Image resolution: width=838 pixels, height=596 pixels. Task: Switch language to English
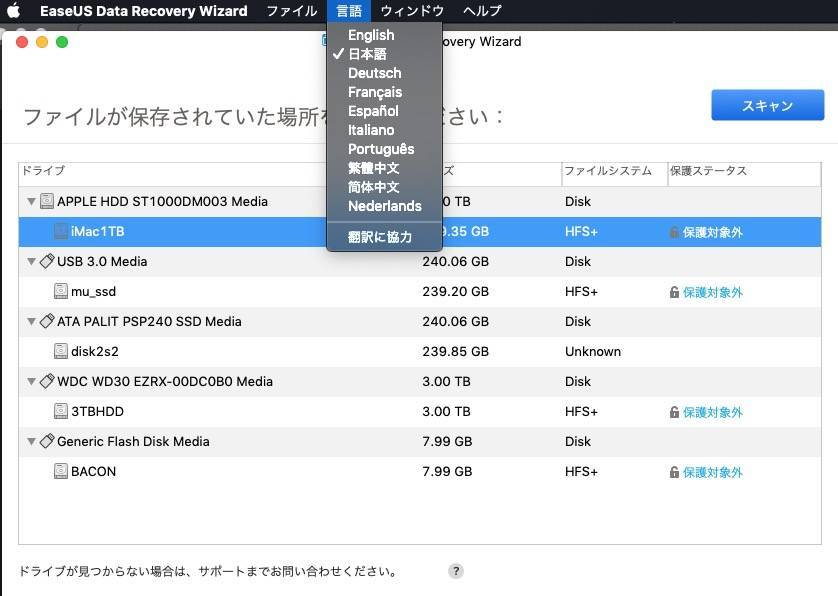(x=384, y=35)
